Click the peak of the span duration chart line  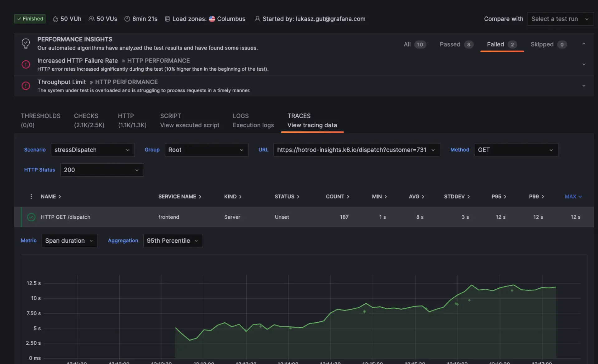point(472,285)
